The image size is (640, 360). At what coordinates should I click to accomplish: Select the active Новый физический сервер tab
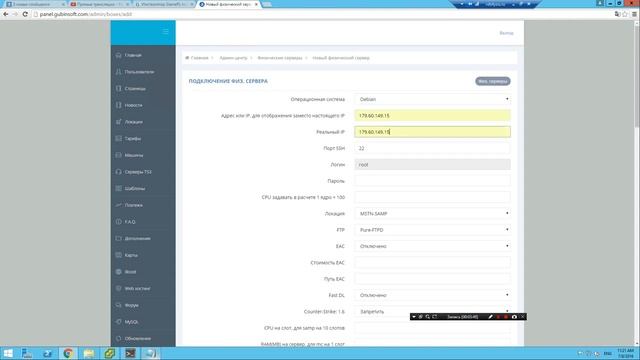pos(229,4)
